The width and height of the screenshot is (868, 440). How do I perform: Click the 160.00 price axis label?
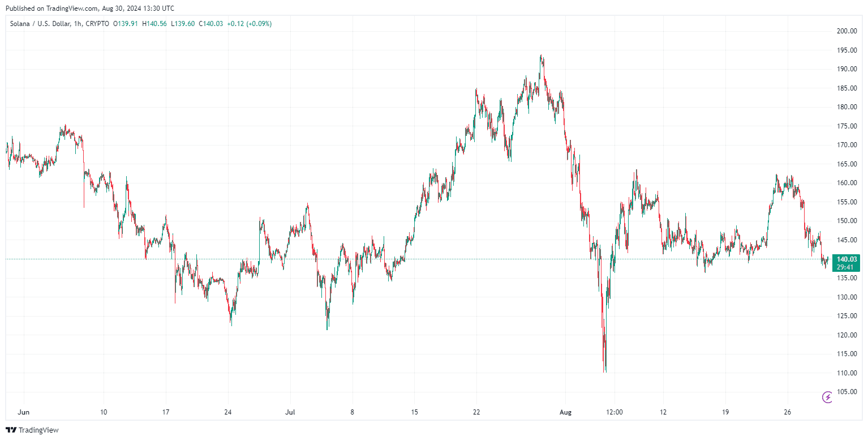tap(846, 183)
